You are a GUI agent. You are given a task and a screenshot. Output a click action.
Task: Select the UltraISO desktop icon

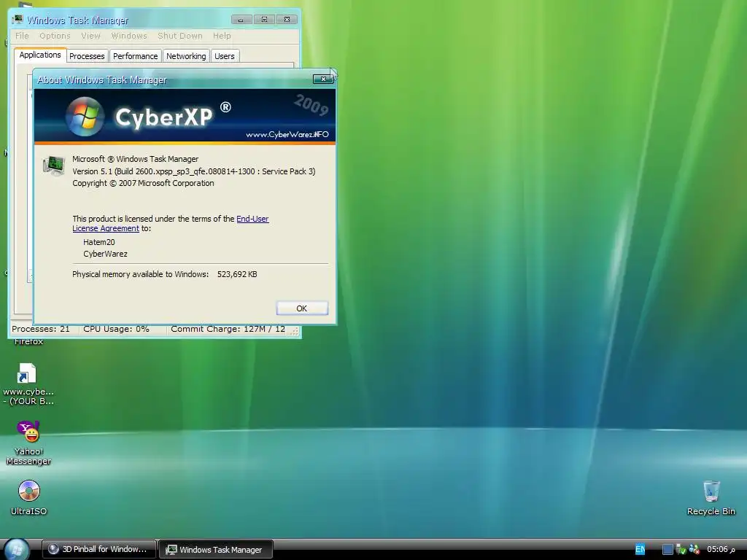(x=28, y=497)
